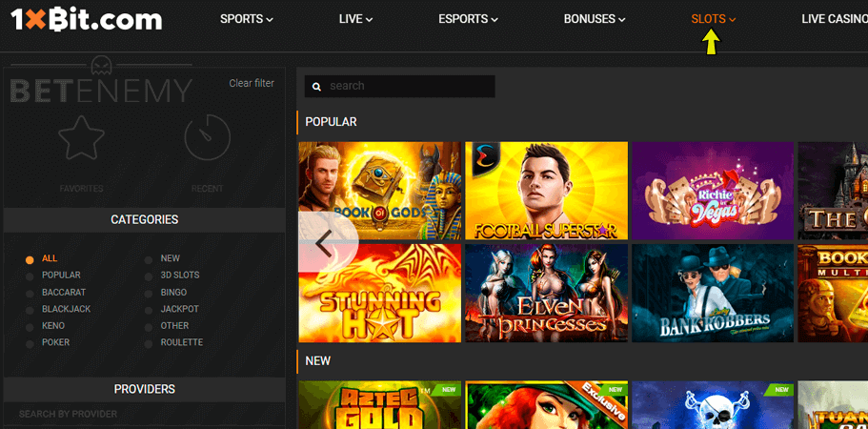The image size is (868, 429).
Task: Click the carousel previous arrow
Action: (x=324, y=243)
